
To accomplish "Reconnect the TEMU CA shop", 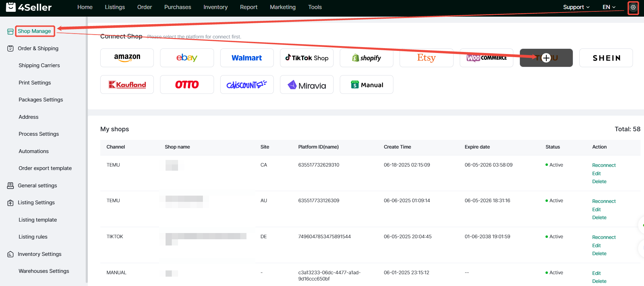I will pos(604,165).
